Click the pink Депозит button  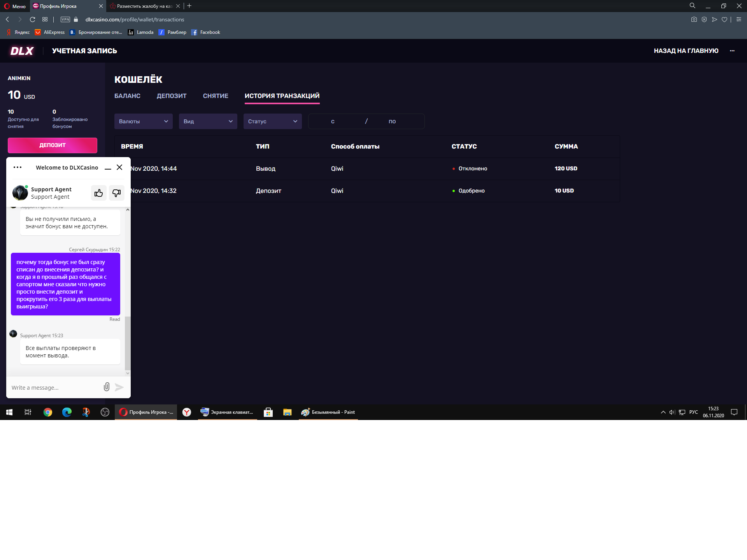53,145
